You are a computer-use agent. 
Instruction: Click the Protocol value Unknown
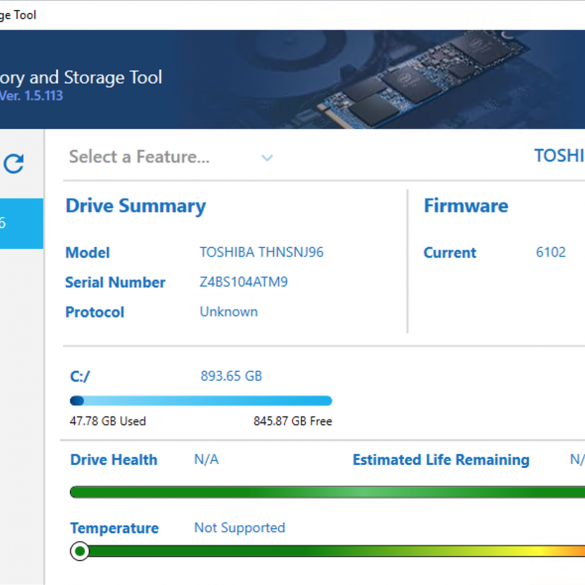click(x=229, y=312)
